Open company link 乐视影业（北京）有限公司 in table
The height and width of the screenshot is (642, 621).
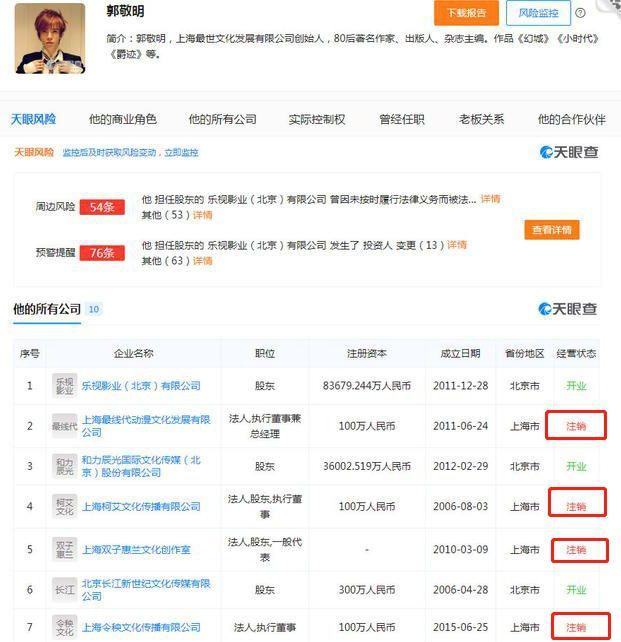141,386
